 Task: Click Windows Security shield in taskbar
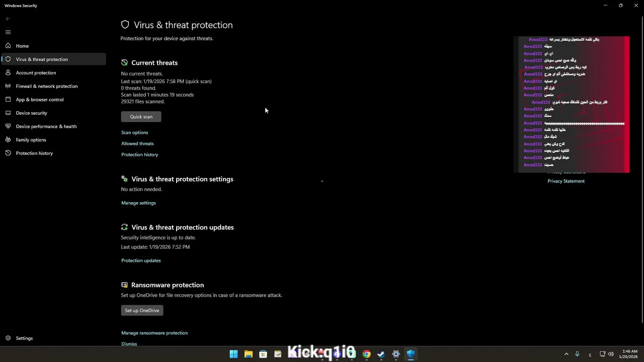tap(411, 354)
